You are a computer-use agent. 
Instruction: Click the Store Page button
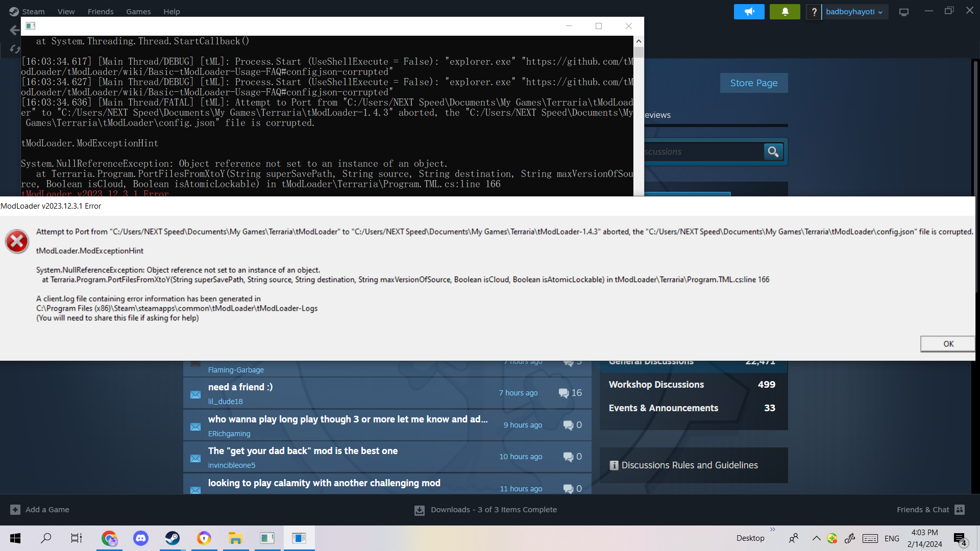coord(753,83)
